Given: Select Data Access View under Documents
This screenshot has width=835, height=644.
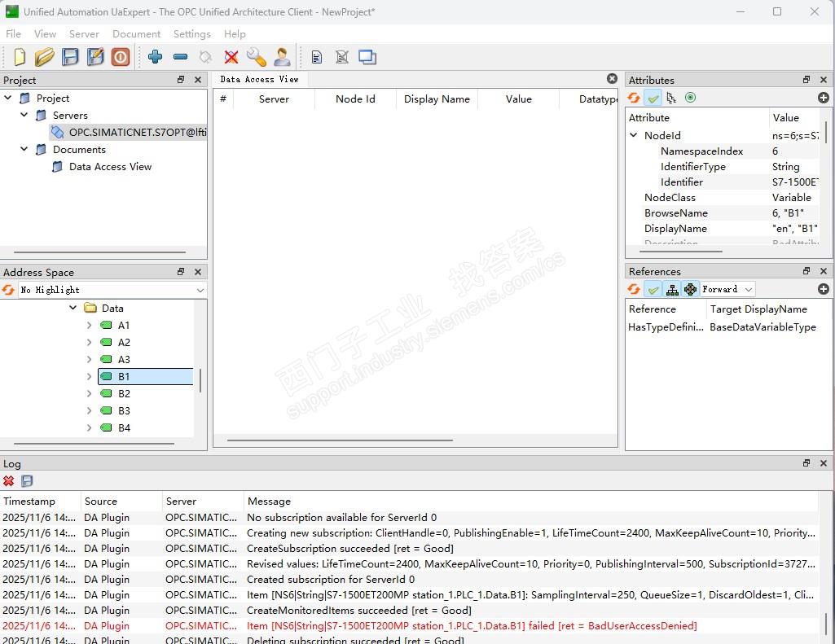Looking at the screenshot, I should coord(110,167).
